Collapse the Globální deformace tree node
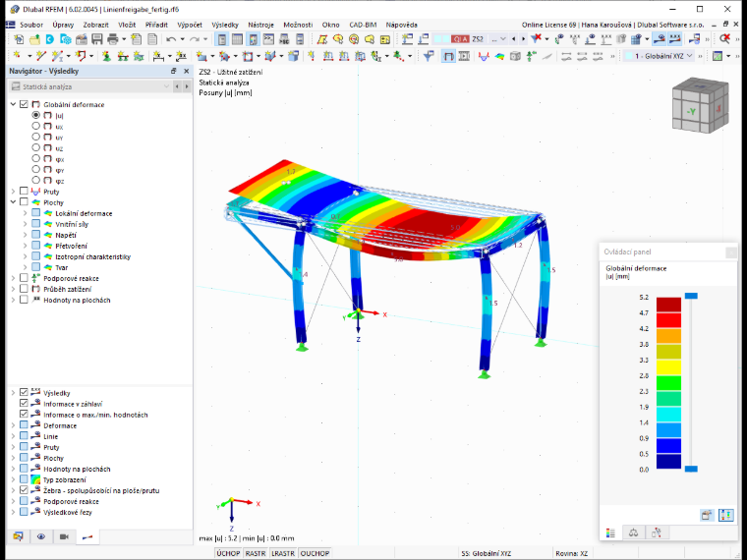This screenshot has height=560, width=747. [x=14, y=104]
